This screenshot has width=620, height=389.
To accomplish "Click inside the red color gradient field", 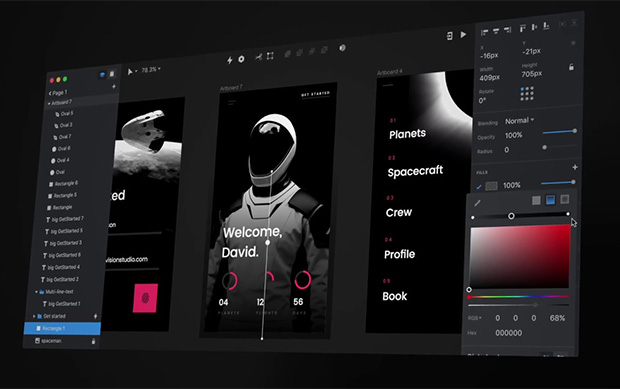I will pyautogui.click(x=520, y=257).
